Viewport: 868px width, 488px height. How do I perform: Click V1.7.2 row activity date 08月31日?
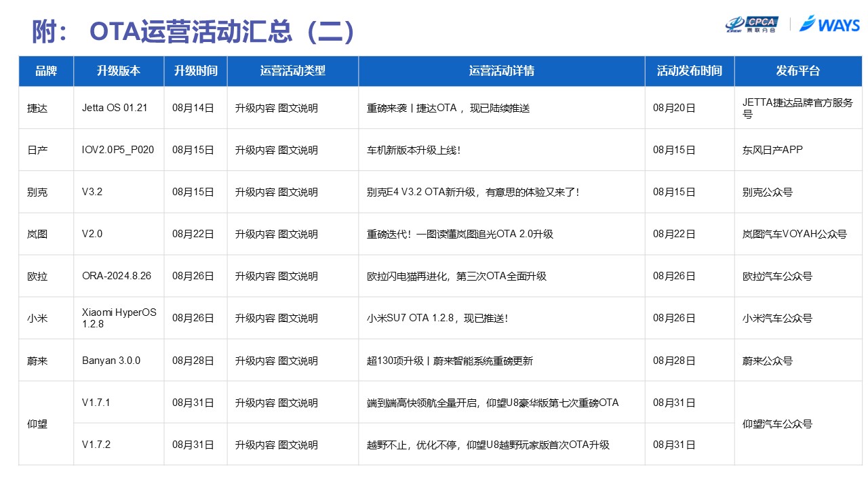point(674,445)
